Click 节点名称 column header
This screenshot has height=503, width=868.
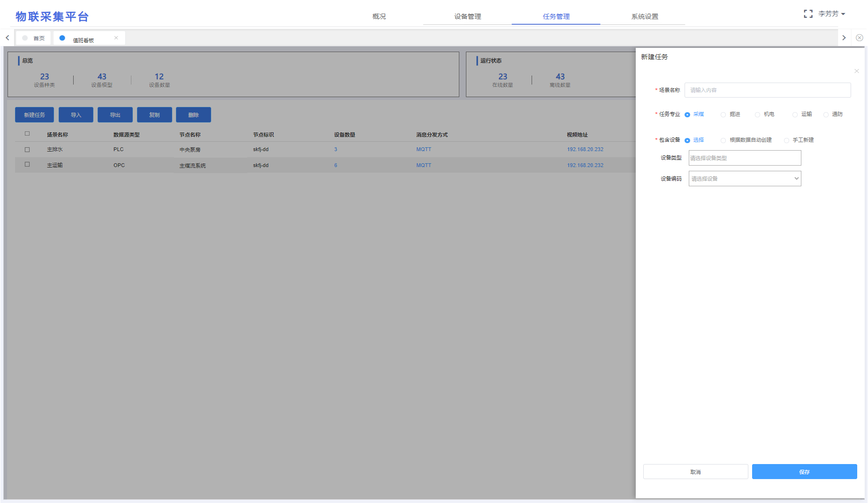click(190, 135)
